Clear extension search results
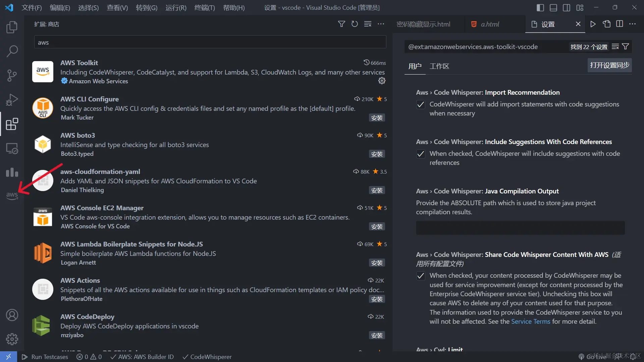 tap(368, 24)
